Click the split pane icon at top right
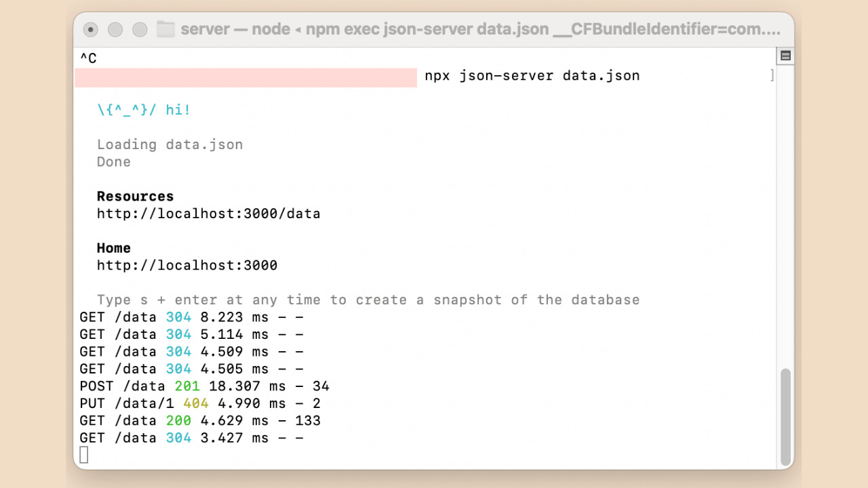The height and width of the screenshot is (488, 868). (785, 56)
